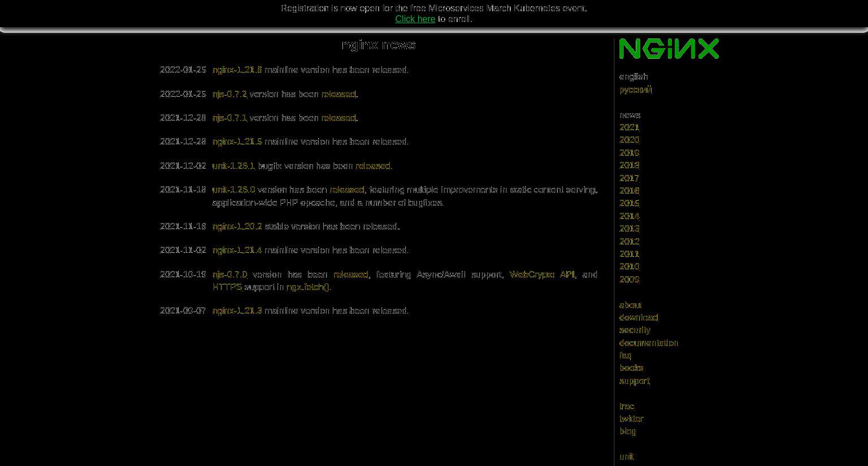Open 'released' link in njs-0.7.2 row

coord(338,94)
